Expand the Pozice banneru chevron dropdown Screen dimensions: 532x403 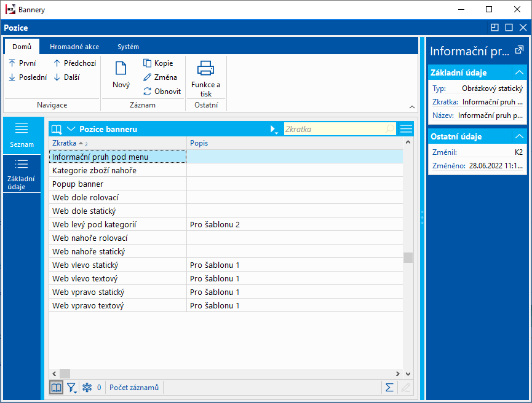pos(71,129)
